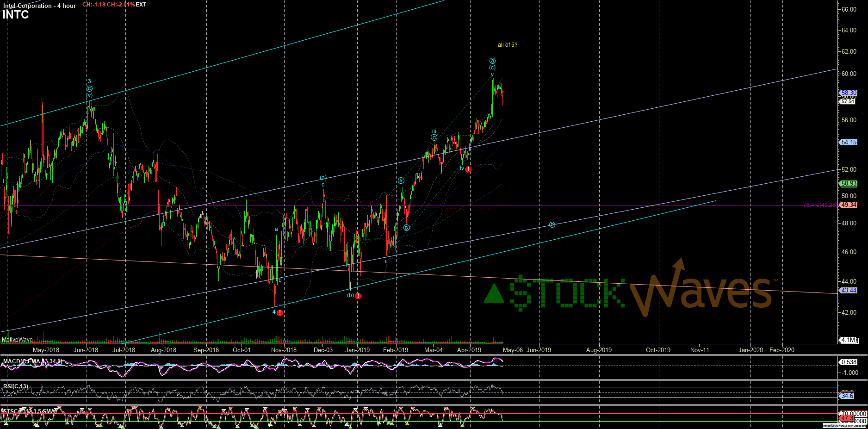The width and height of the screenshot is (868, 429).
Task: Select the circled B wave label near 48.00
Action: tap(406, 228)
